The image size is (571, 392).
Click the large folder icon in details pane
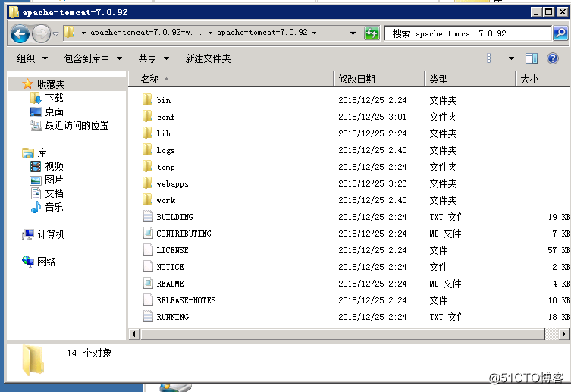33,360
